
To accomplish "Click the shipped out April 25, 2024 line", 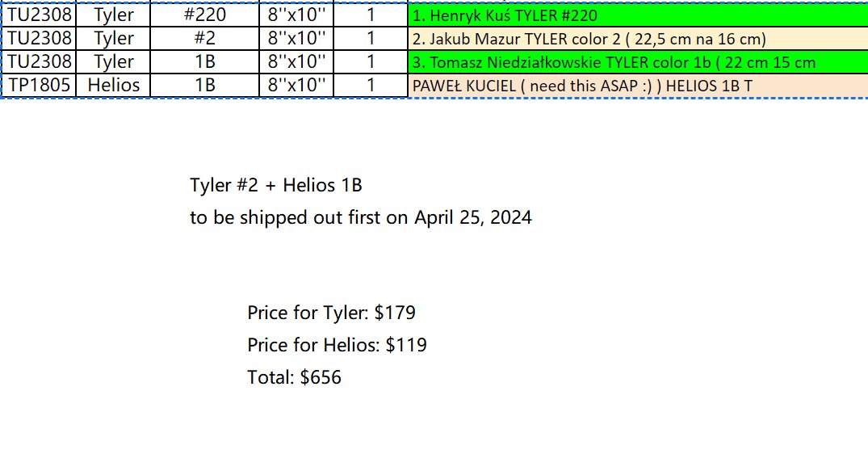I will point(360,217).
